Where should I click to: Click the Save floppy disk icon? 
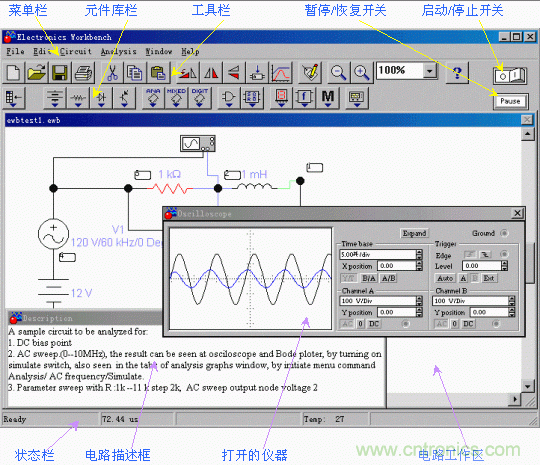tap(60, 73)
